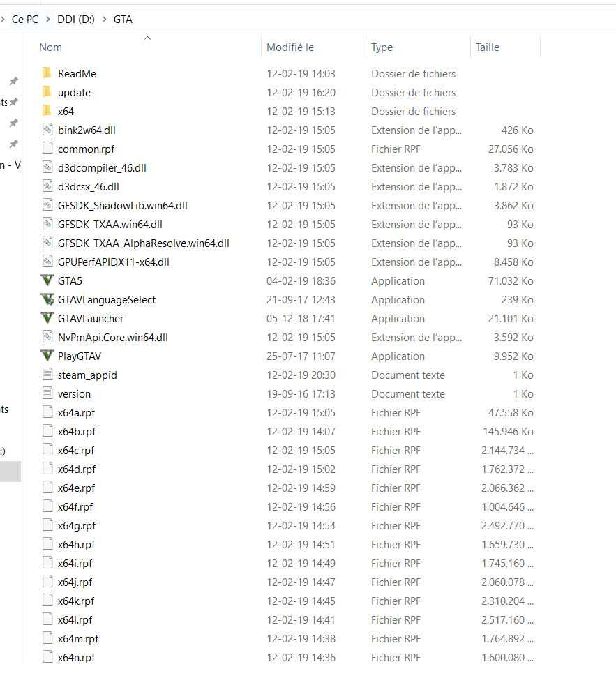
Task: Select the x64j.rpf file name
Action: point(75,582)
